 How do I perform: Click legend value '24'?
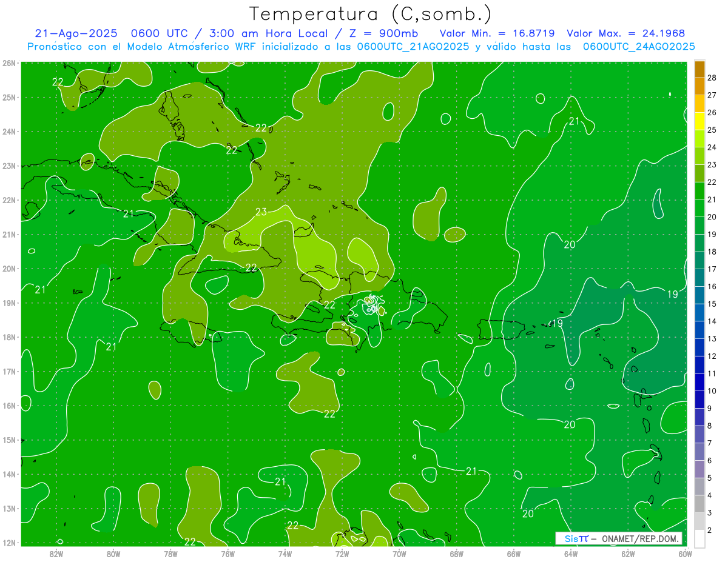712,147
